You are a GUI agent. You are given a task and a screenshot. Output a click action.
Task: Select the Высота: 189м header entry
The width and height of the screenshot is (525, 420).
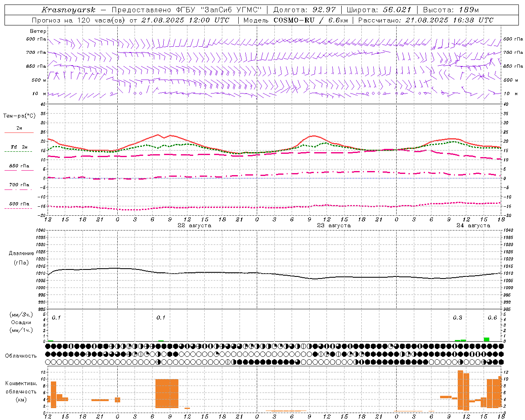pos(451,10)
